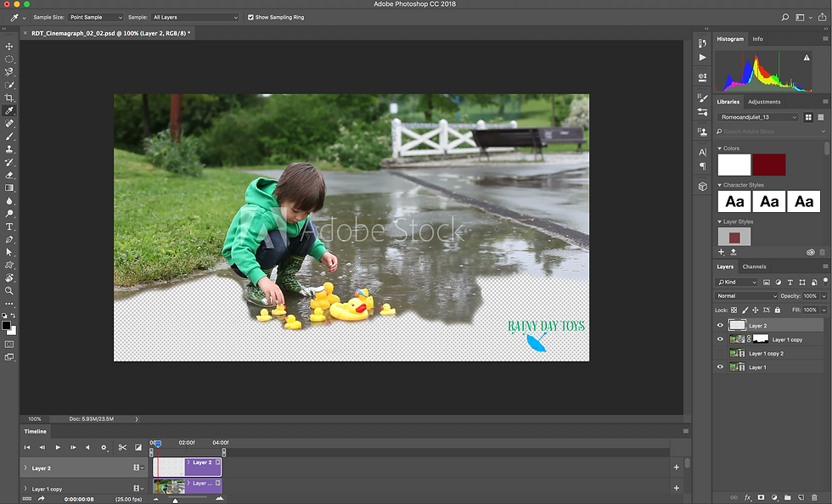The image size is (832, 504).
Task: Expand Layer 2 track in timeline
Action: (25, 468)
